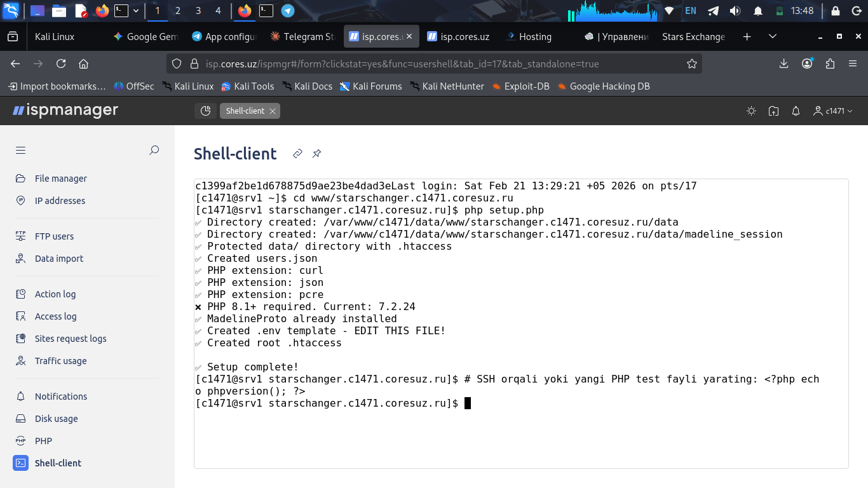Select PHP in the sidebar menu
Screen dimensions: 868x488
click(43, 441)
